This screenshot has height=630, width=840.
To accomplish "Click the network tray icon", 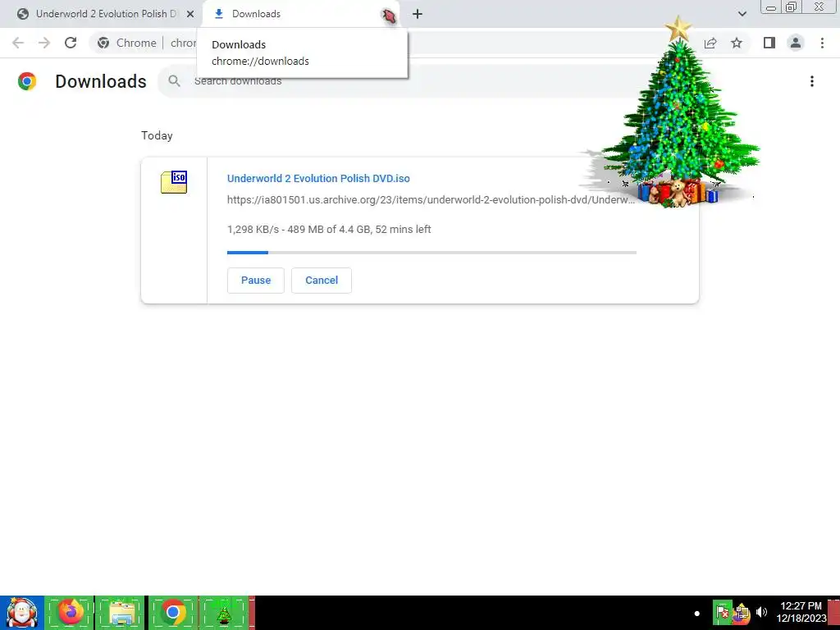I will [x=742, y=612].
